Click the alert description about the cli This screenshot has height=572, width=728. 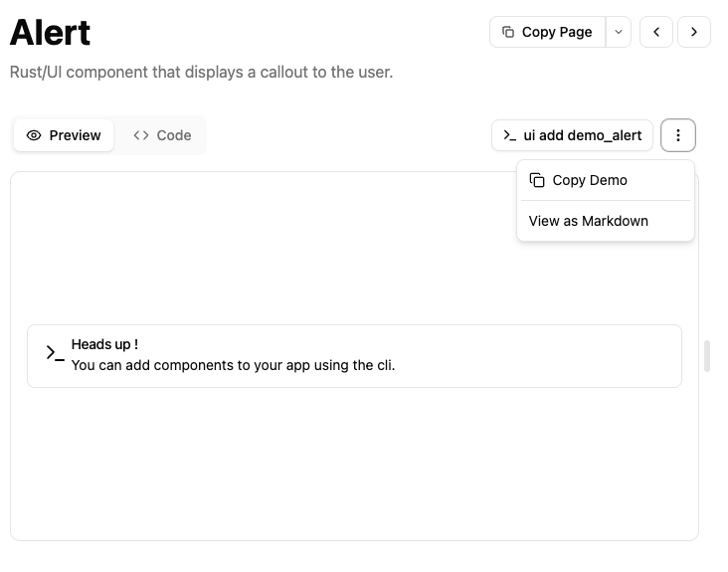coord(233,365)
